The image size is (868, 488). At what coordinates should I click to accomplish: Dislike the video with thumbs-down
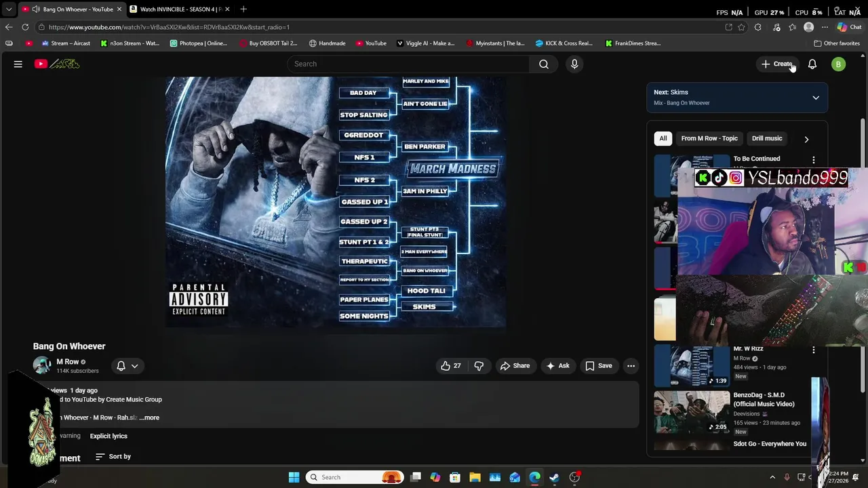click(x=479, y=366)
